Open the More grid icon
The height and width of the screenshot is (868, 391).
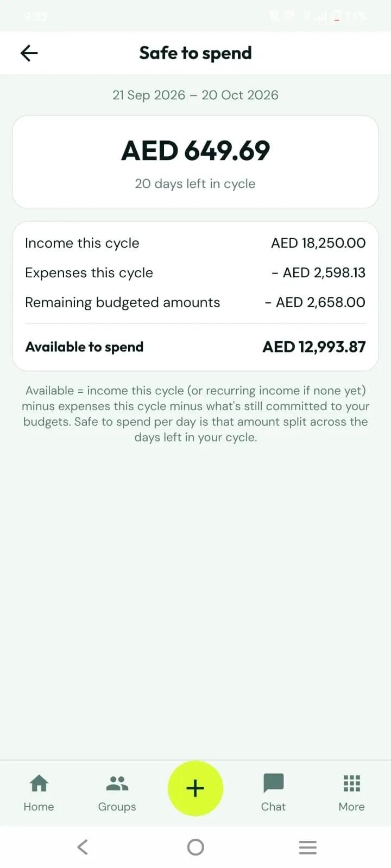(x=351, y=783)
